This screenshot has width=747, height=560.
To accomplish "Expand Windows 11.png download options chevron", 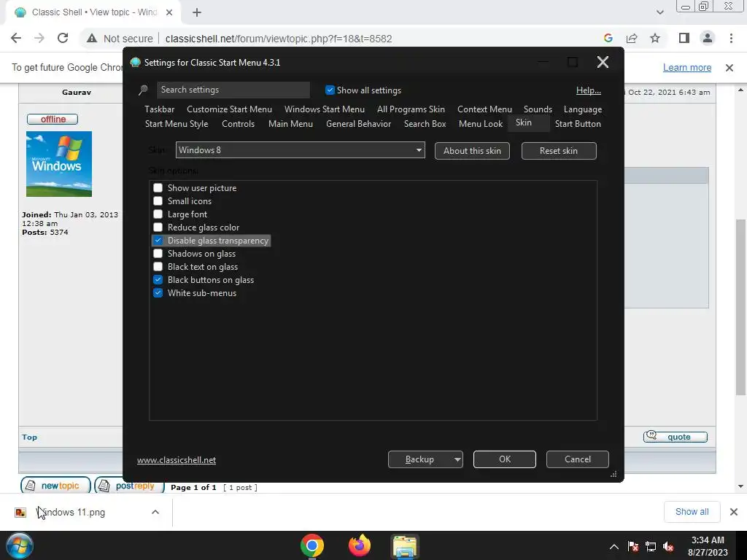I will [x=155, y=512].
